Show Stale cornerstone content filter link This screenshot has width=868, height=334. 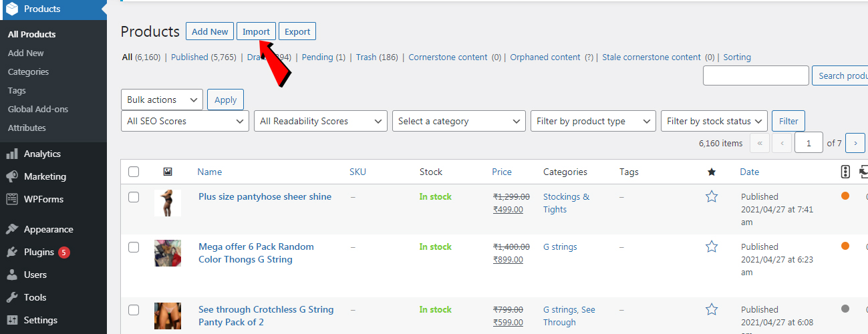pyautogui.click(x=652, y=57)
